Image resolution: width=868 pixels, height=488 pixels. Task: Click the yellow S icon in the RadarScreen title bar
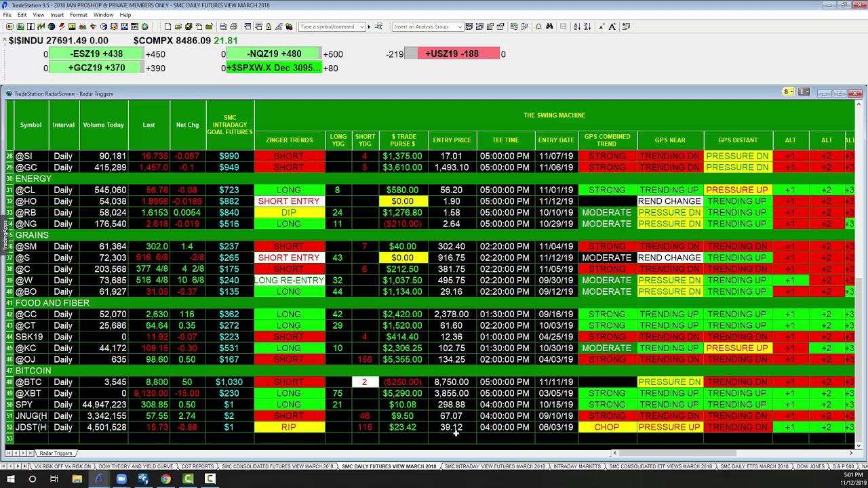788,92
